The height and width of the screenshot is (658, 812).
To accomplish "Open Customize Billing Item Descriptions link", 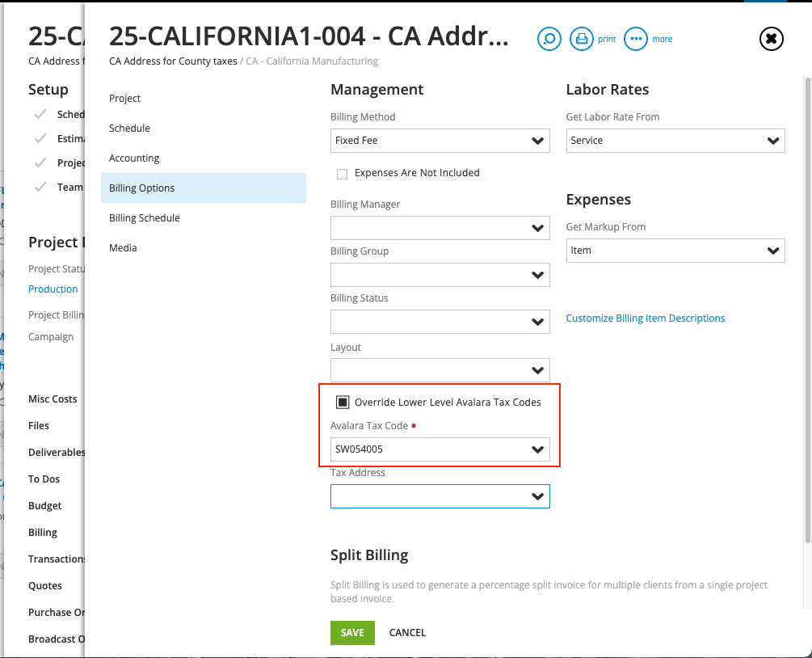I will tap(646, 318).
